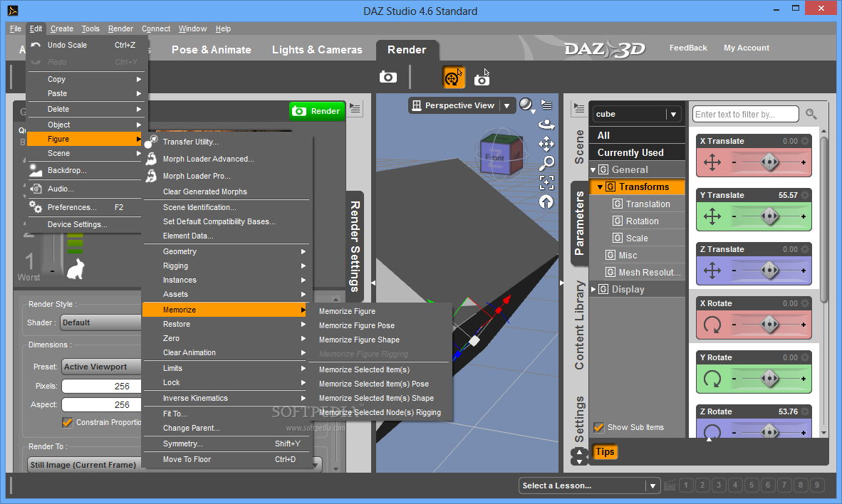Open the Geometry submenu
The height and width of the screenshot is (504, 842).
tap(226, 251)
